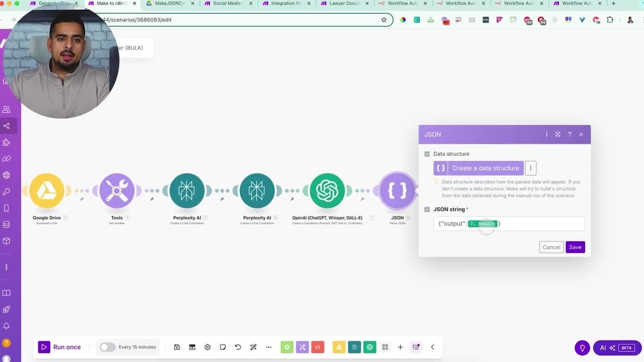
Task: Click the light green favorite module icon
Action: [x=287, y=347]
